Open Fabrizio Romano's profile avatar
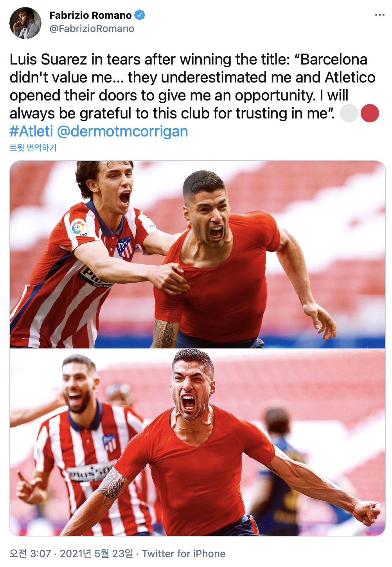This screenshot has width=392, height=567. (x=25, y=23)
